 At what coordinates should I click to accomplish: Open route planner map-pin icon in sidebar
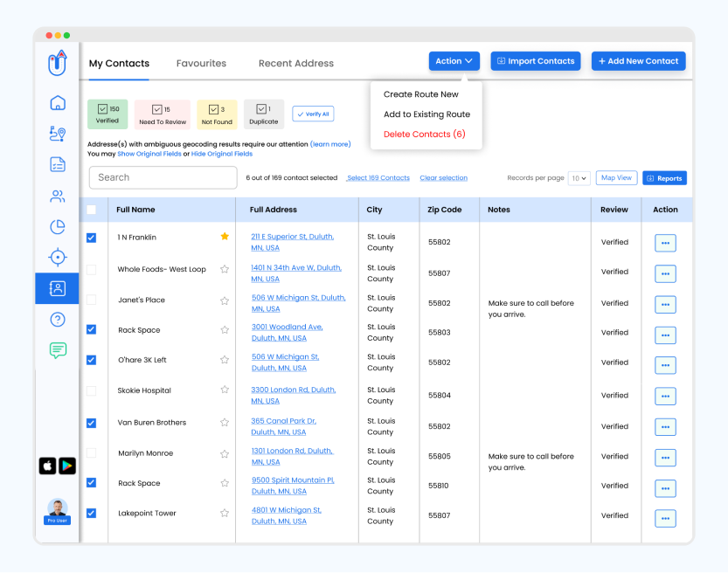click(58, 134)
